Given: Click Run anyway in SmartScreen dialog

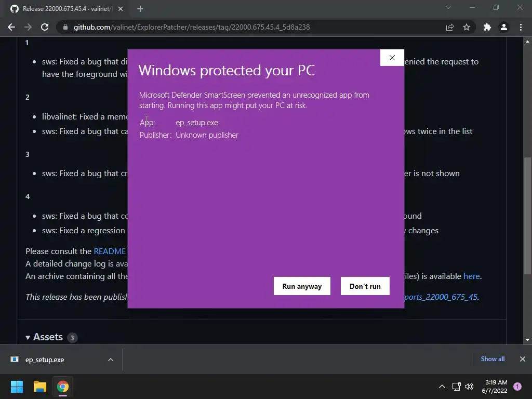Looking at the screenshot, I should (x=302, y=286).
